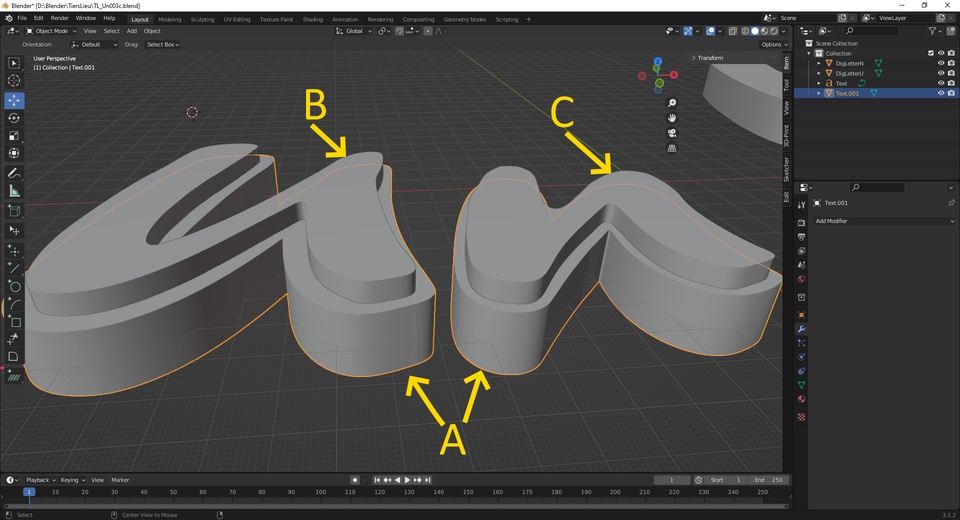Switch perspective/orthographic grid icon

tap(672, 148)
